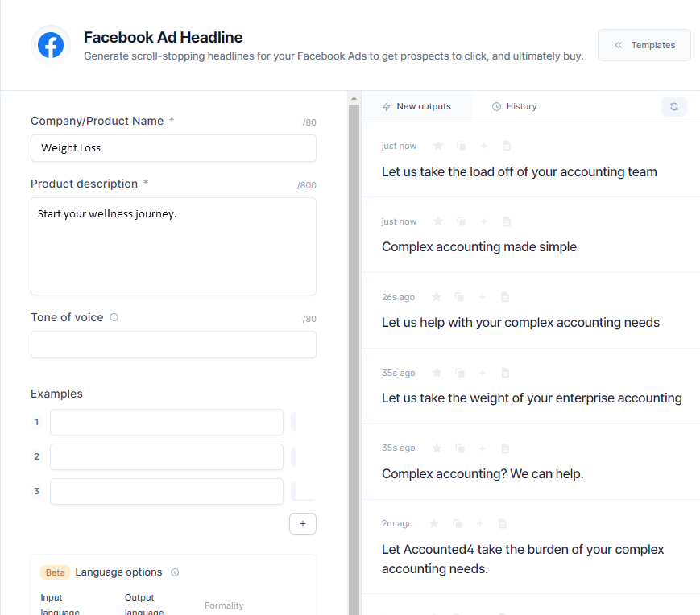Image resolution: width=700 pixels, height=615 pixels.
Task: Go back to Templates
Action: (x=644, y=45)
